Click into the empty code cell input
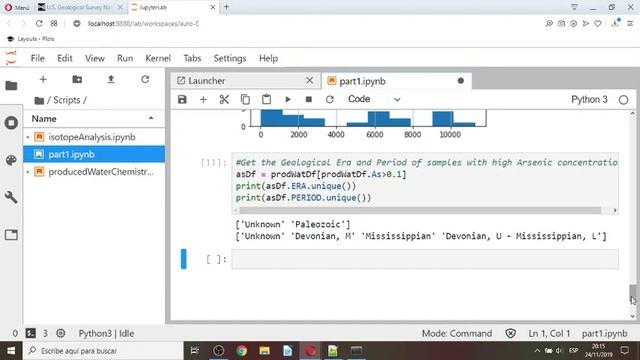Viewport: 640px width, 360px height. pyautogui.click(x=425, y=259)
